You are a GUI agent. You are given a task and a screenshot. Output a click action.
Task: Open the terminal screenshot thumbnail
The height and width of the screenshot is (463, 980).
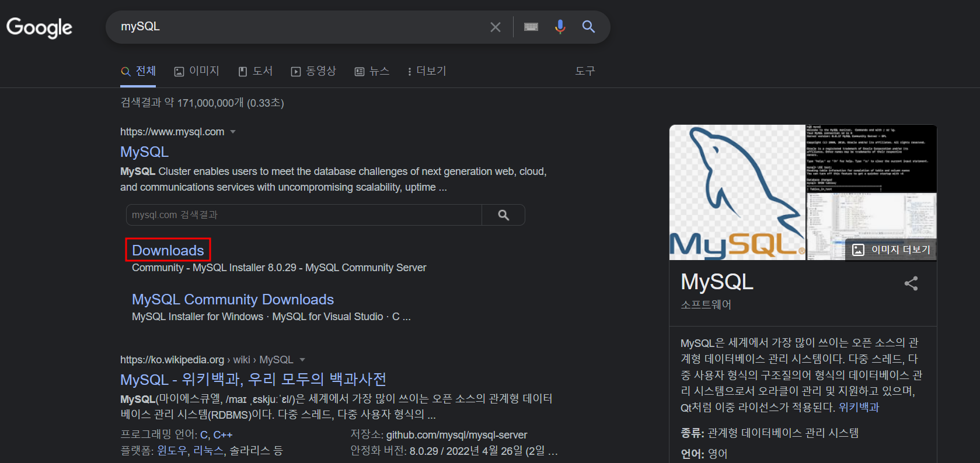871,158
